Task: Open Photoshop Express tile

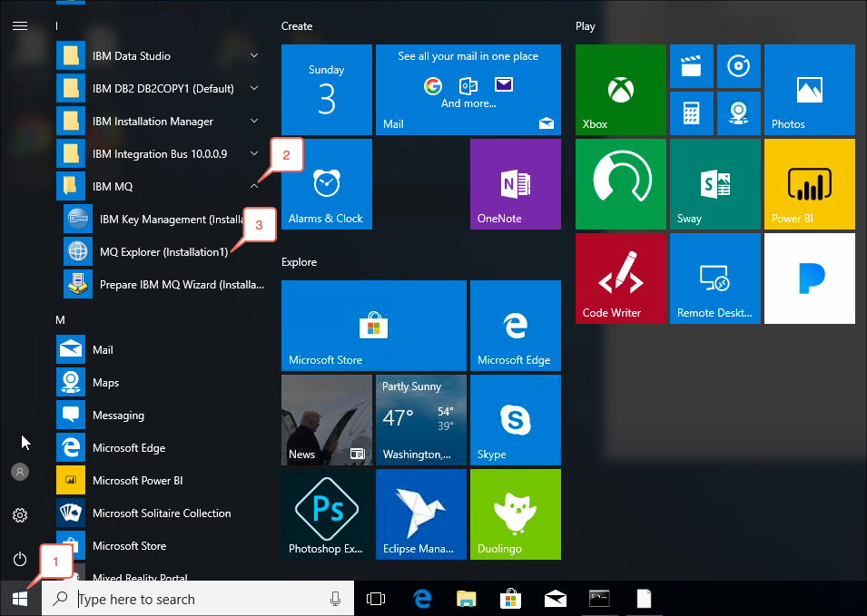Action: (x=326, y=514)
